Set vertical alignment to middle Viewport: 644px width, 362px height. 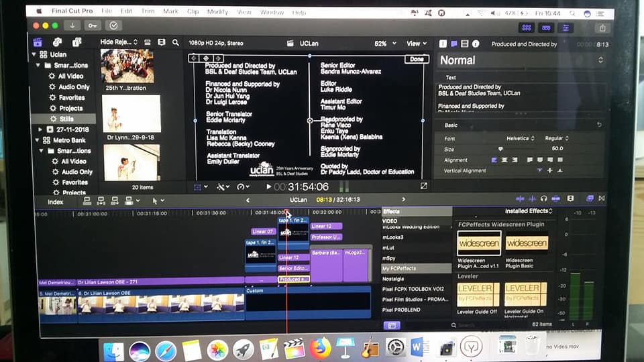(549, 170)
